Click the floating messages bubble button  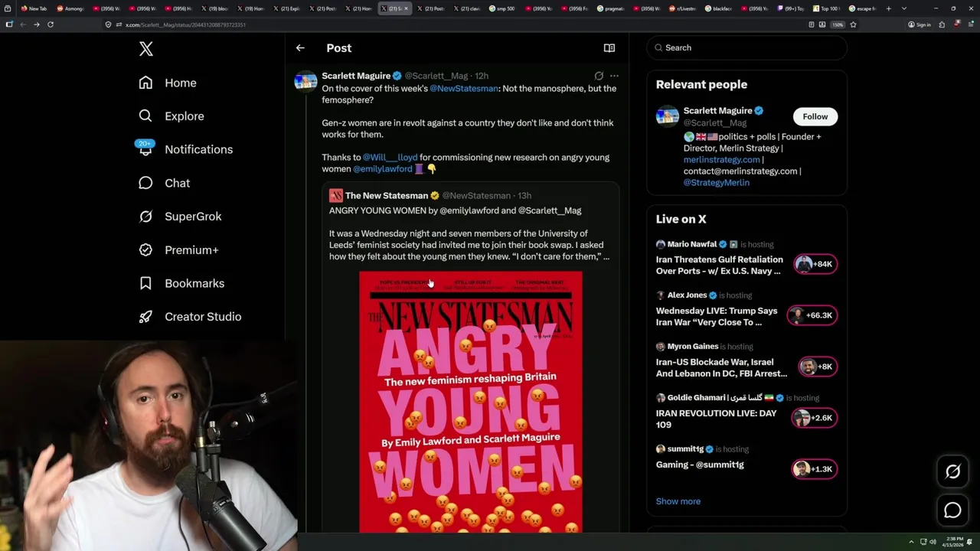[952, 510]
